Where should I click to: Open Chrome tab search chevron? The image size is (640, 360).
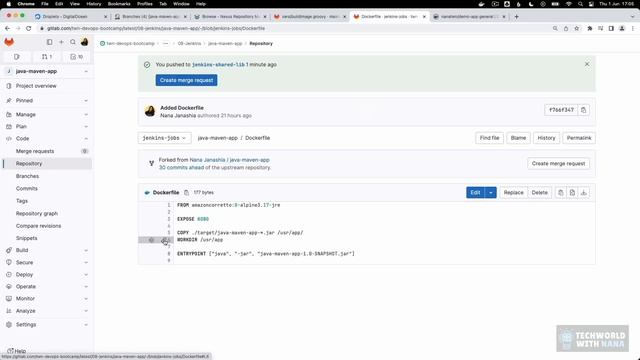[x=633, y=17]
